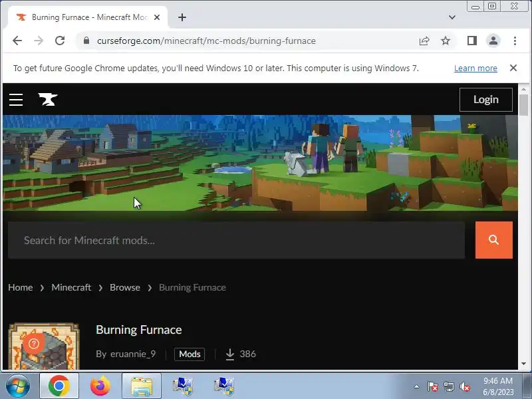Open the Chrome profile avatar

tap(493, 41)
